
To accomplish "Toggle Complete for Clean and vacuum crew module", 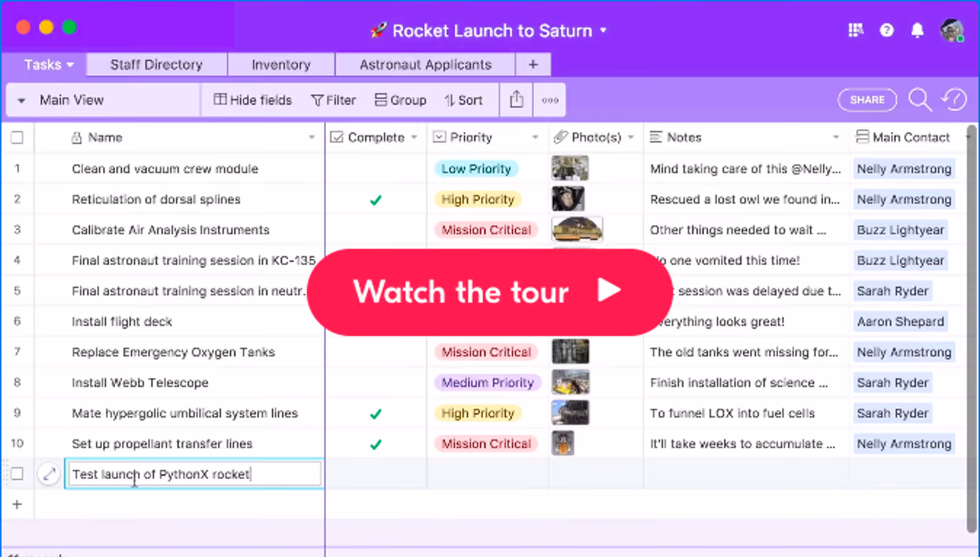I will (375, 169).
